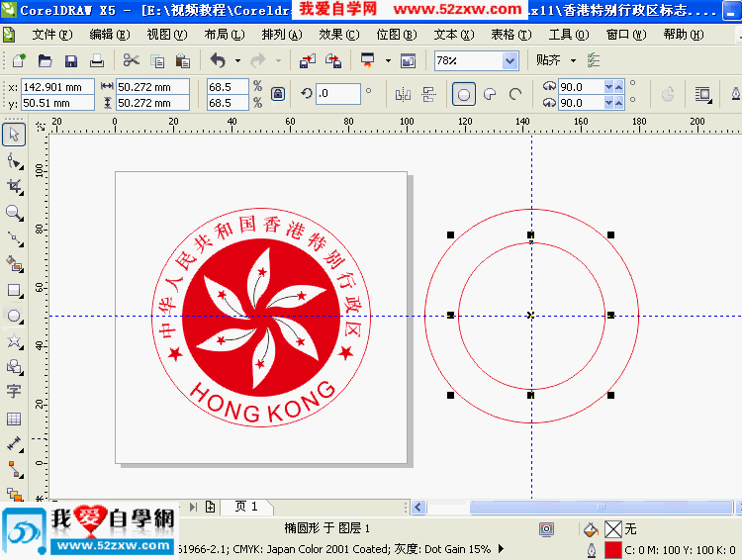Viewport: 742px width, 560px height.
Task: Print the document
Action: click(x=97, y=60)
